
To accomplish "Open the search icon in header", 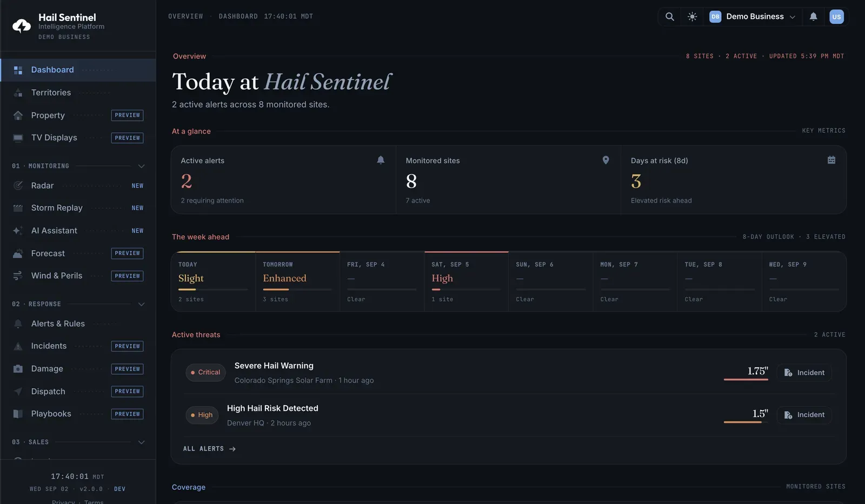I will 669,17.
